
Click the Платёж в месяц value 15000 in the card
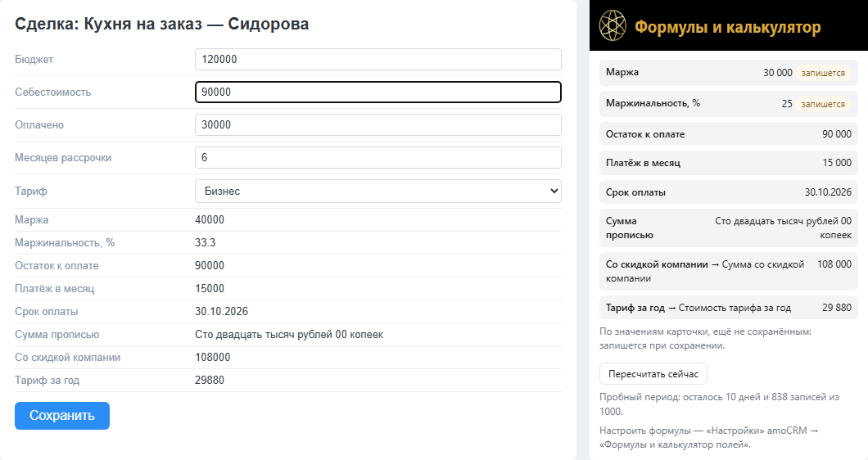[x=210, y=288]
